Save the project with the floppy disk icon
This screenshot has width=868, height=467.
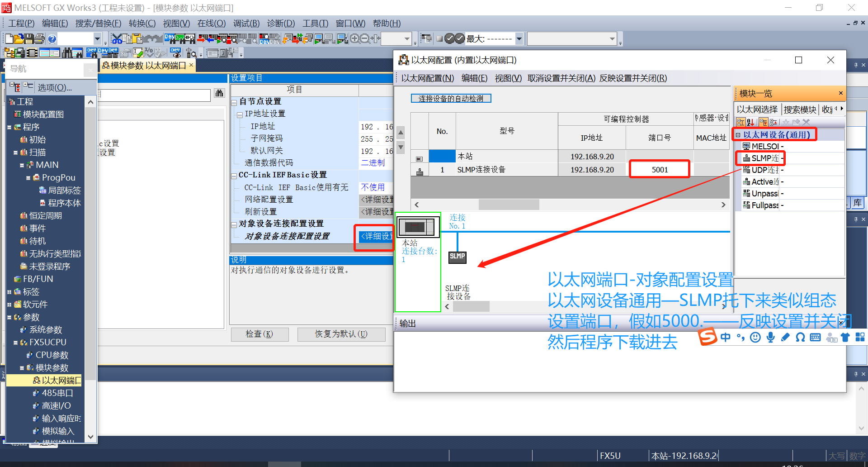[x=29, y=38]
